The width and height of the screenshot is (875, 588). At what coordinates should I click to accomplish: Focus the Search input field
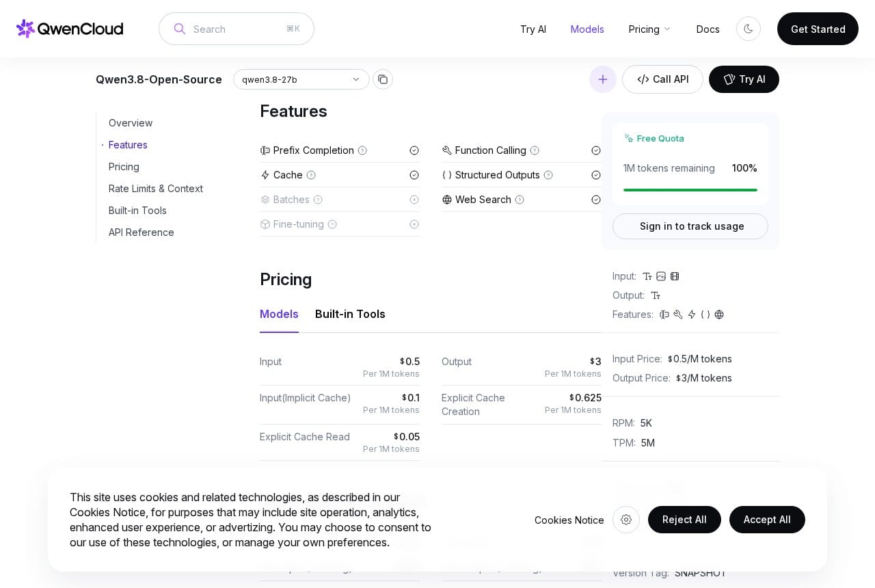237,29
